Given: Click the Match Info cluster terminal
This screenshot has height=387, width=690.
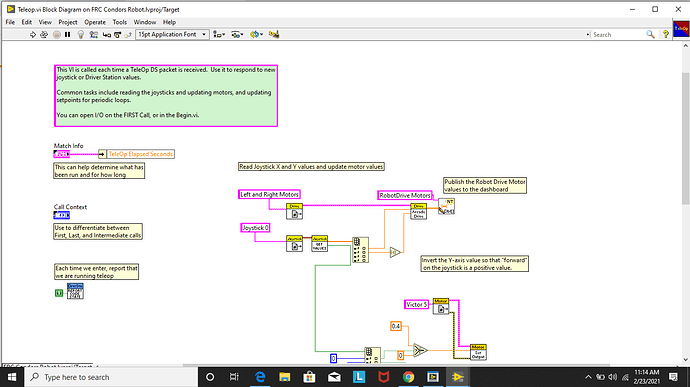Looking at the screenshot, I should (62, 154).
